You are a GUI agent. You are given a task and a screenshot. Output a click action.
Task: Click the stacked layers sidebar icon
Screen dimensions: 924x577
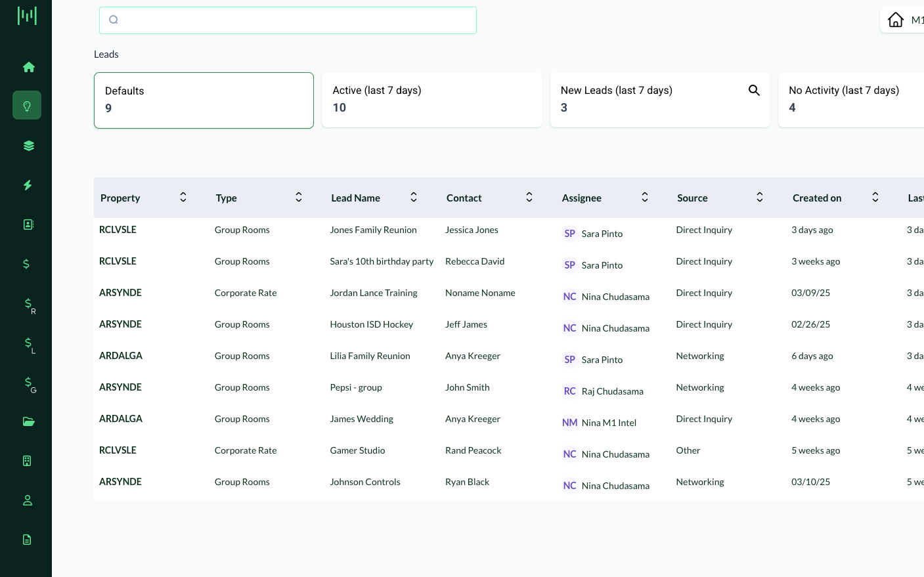[x=28, y=146]
